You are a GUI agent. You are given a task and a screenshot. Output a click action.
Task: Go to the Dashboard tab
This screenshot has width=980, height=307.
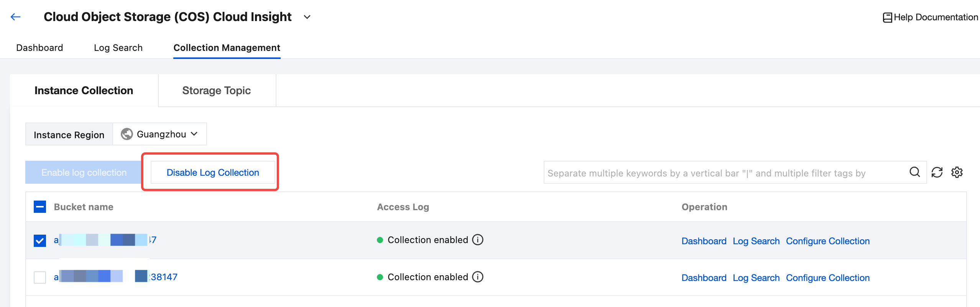[x=39, y=48]
